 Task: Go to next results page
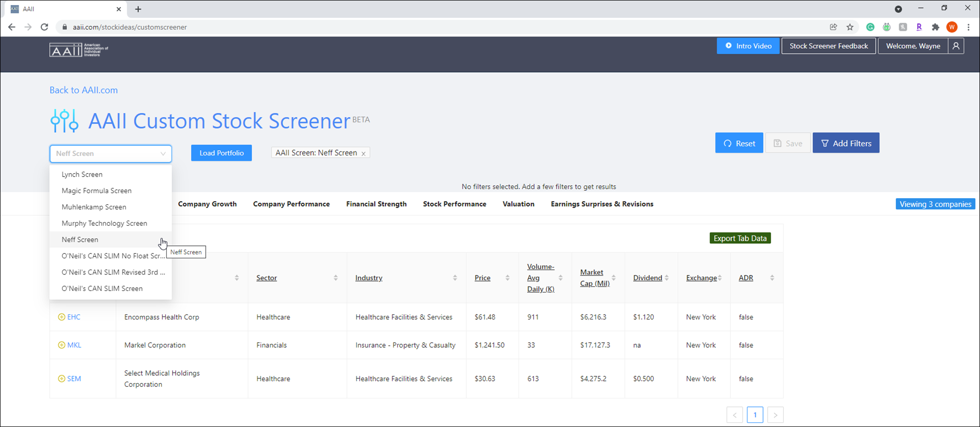tap(776, 415)
